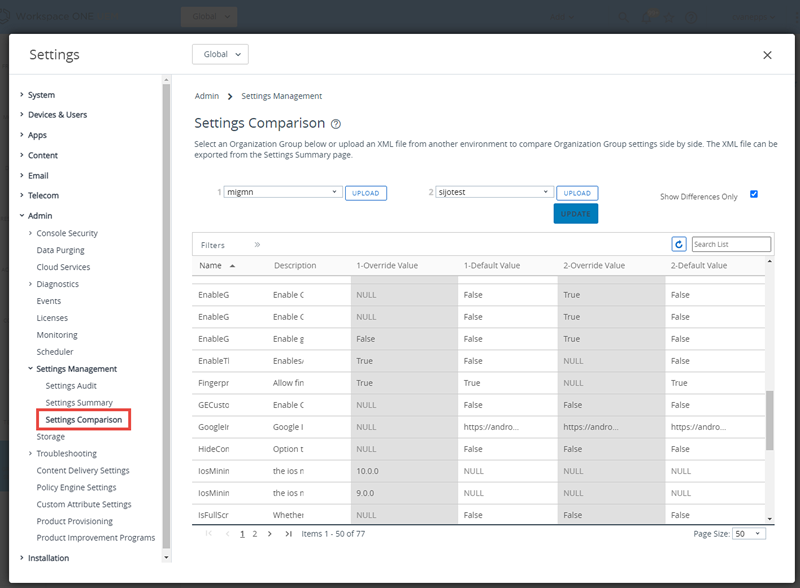Click Upload button for group 1
Screen dimensions: 800x588
[366, 193]
